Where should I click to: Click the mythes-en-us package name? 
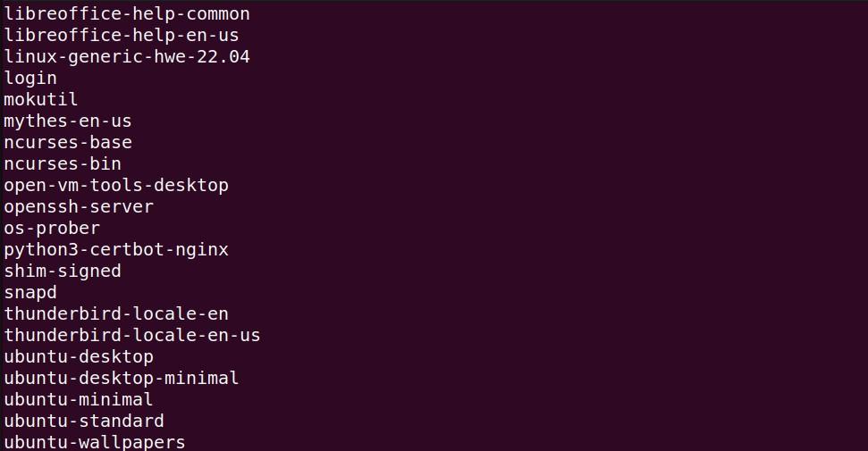[x=68, y=121]
